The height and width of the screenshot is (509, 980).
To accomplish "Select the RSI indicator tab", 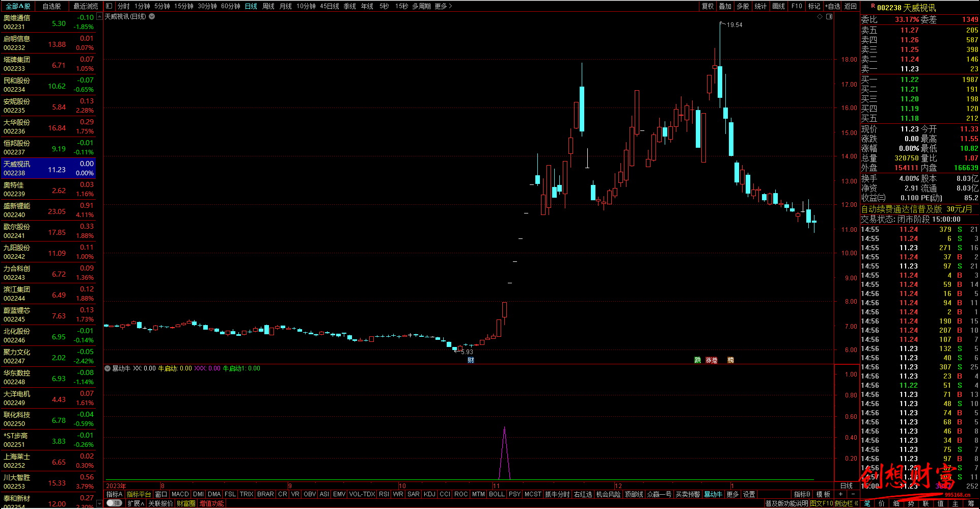I will click(384, 494).
